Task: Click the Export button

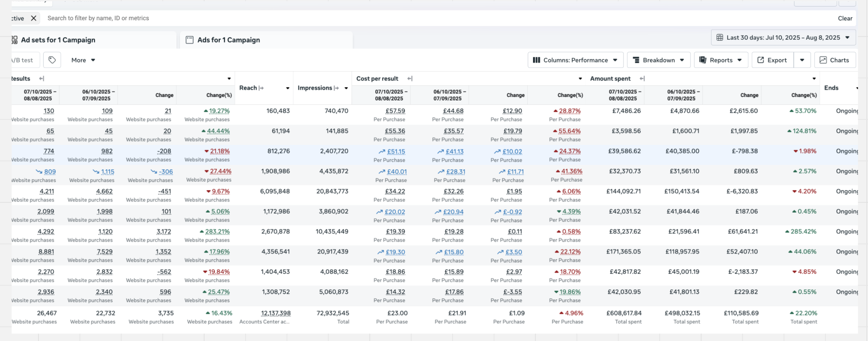Action: (x=772, y=60)
